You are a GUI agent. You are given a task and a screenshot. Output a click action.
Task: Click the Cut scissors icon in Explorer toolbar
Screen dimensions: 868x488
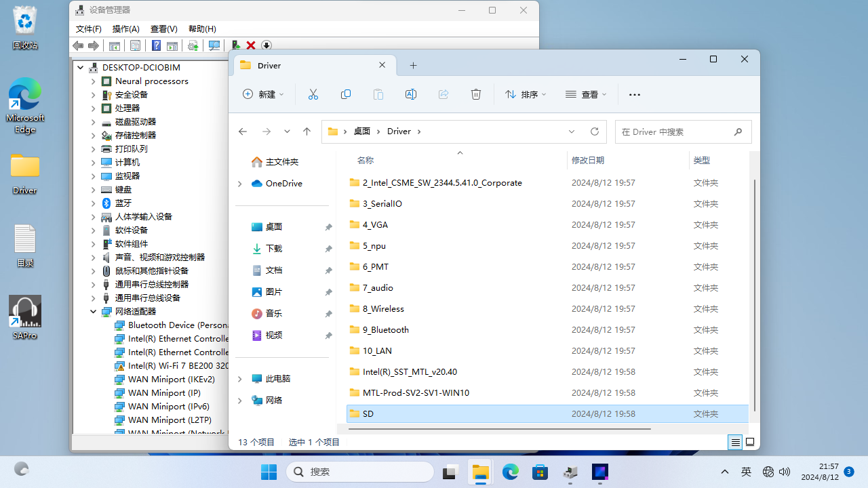(x=313, y=94)
